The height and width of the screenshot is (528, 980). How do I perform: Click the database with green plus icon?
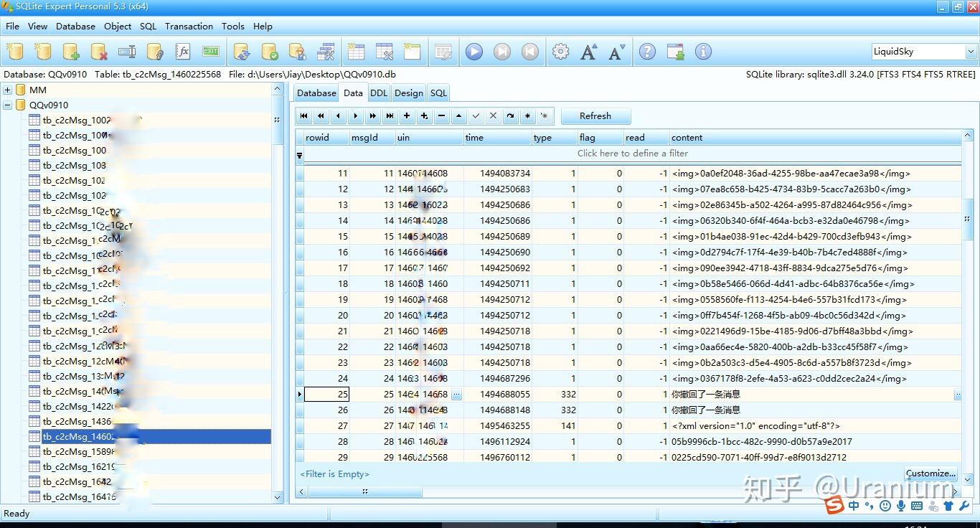click(71, 52)
